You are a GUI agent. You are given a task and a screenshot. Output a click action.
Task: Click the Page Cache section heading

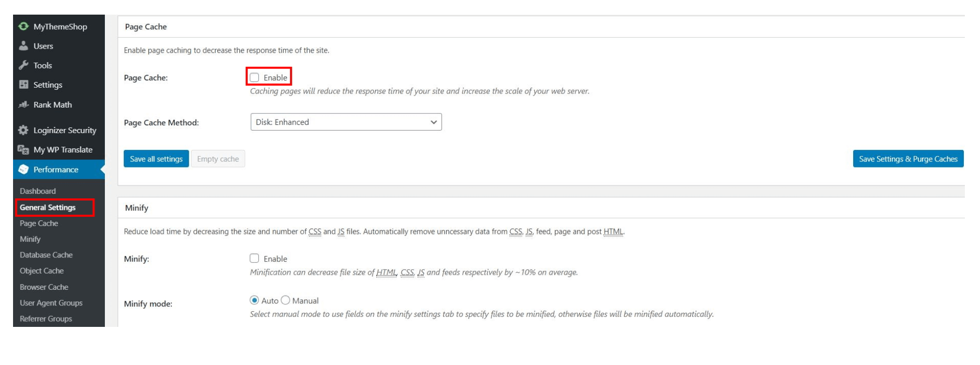click(x=146, y=27)
